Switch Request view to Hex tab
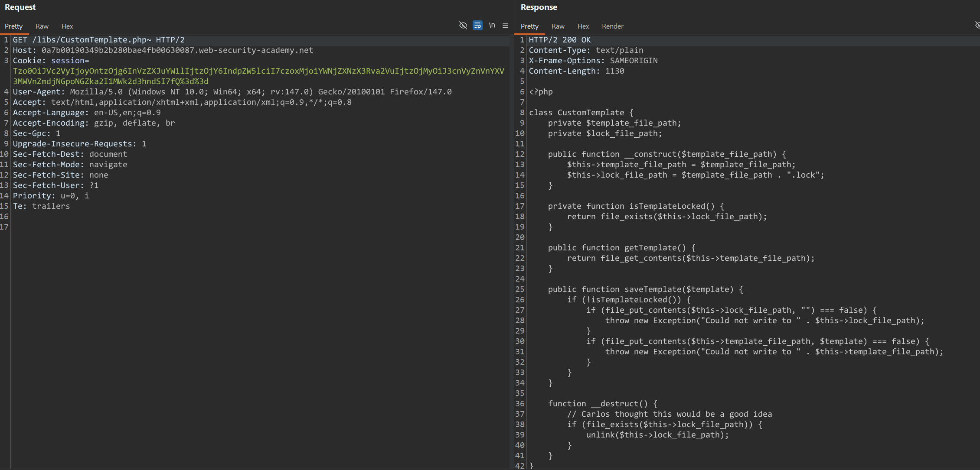Image resolution: width=980 pixels, height=470 pixels. coord(67,26)
